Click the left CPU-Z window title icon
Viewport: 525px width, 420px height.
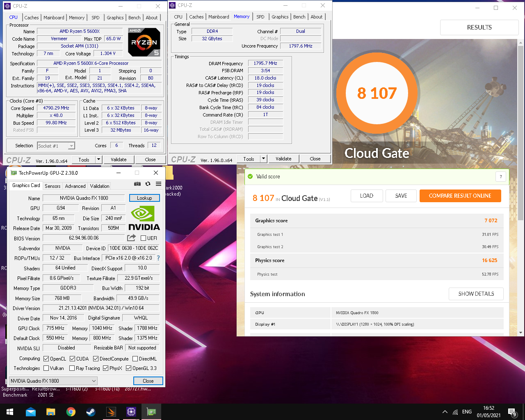point(7,6)
